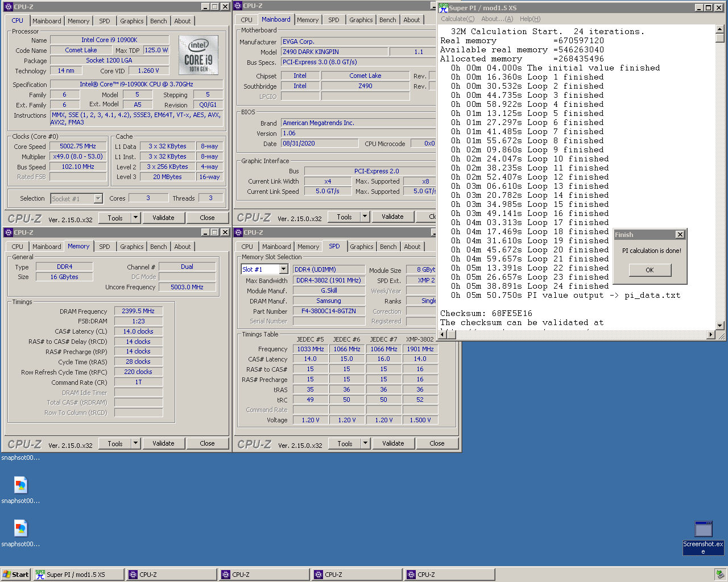728x582 pixels.
Task: Open the About... menu in Super PI
Action: pyautogui.click(x=497, y=19)
